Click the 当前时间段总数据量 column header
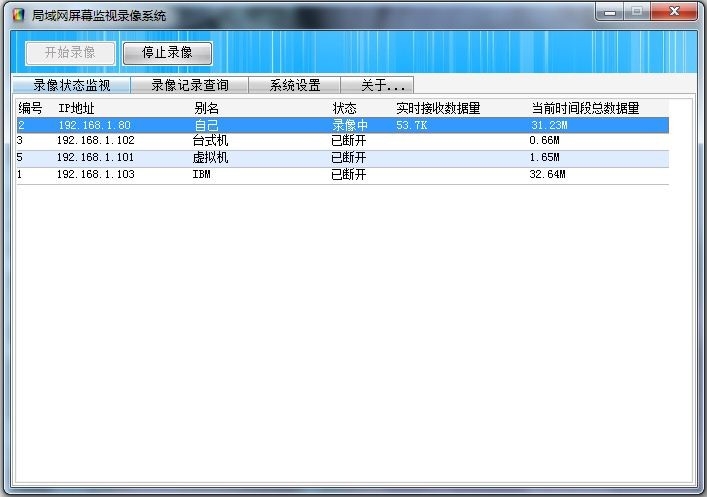This screenshot has width=707, height=497. [x=585, y=108]
